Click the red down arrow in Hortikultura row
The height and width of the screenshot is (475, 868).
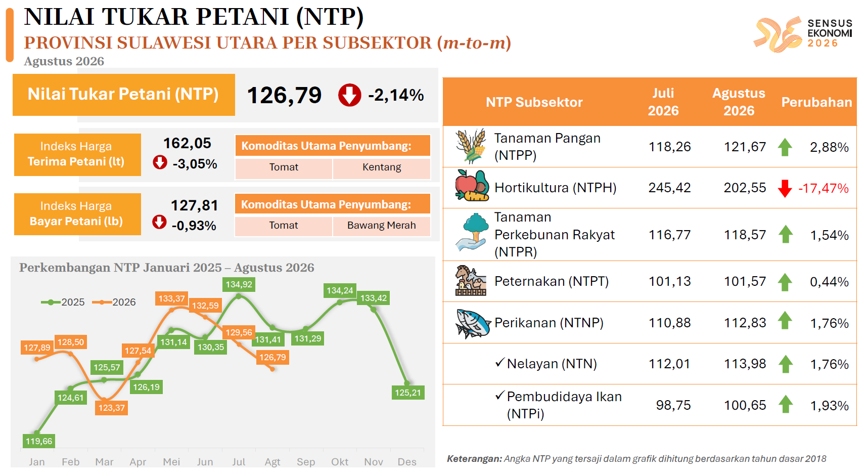(785, 188)
